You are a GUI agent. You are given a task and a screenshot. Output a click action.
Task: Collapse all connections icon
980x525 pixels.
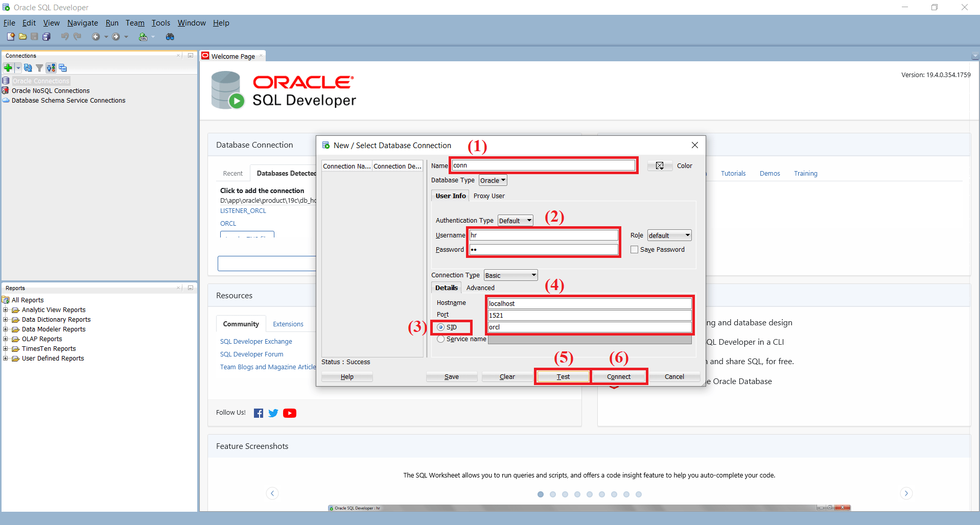pyautogui.click(x=63, y=68)
